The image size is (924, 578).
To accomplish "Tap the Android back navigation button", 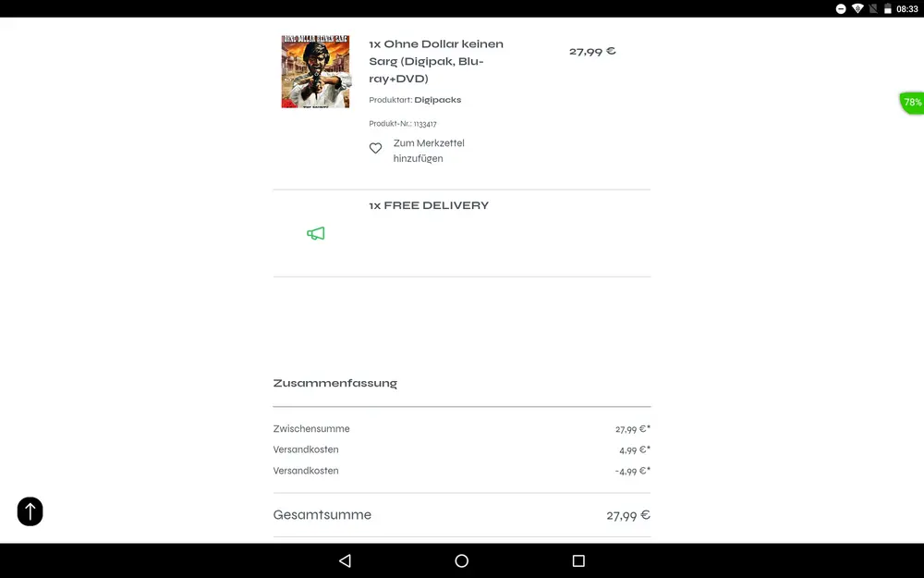I will click(346, 561).
